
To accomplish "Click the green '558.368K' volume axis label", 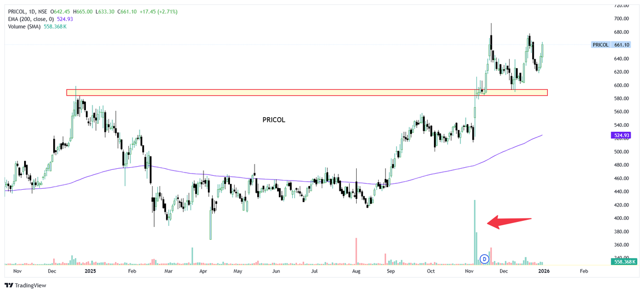I will (x=624, y=261).
